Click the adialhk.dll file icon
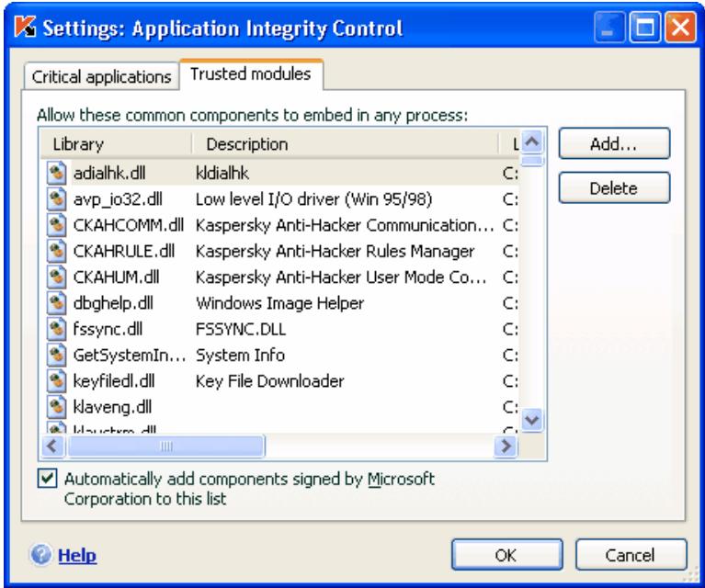This screenshot has width=705, height=588. point(57,173)
